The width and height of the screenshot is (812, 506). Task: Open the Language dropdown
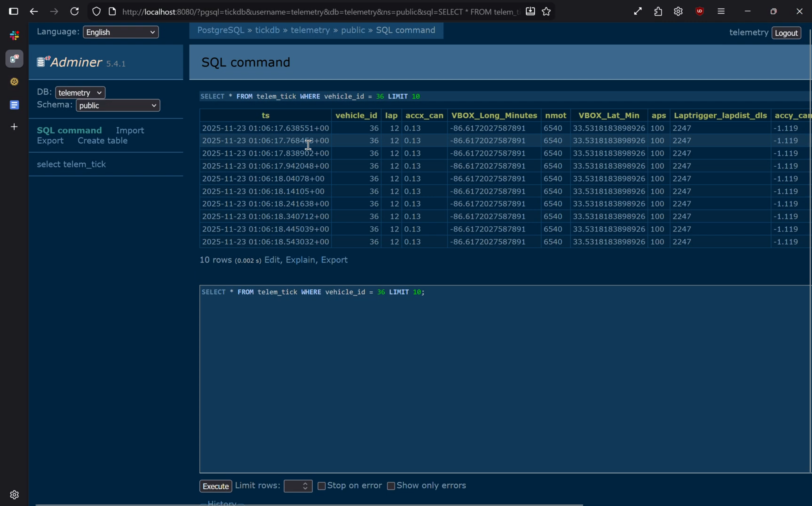pyautogui.click(x=120, y=32)
